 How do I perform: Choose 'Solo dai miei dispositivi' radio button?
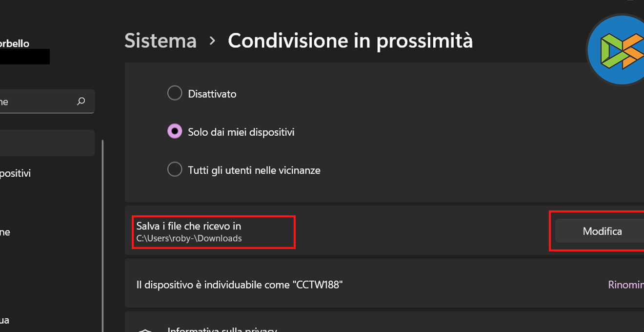point(175,132)
